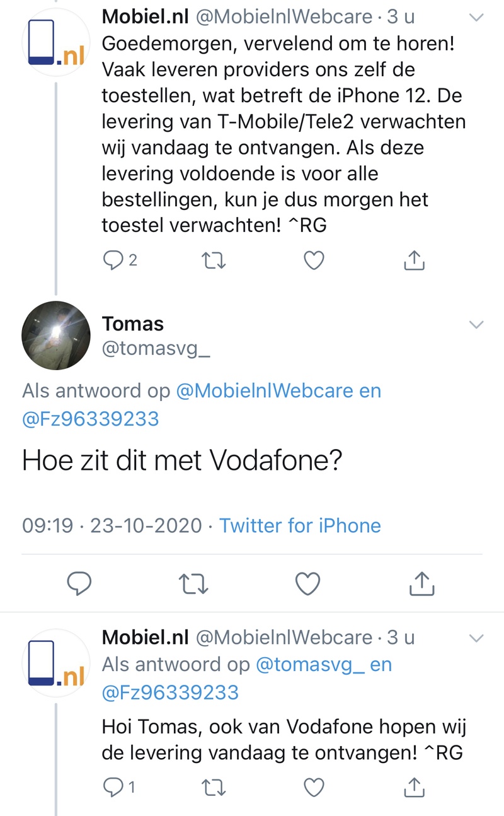Like the first Mobiel.nl tweet

point(314,260)
